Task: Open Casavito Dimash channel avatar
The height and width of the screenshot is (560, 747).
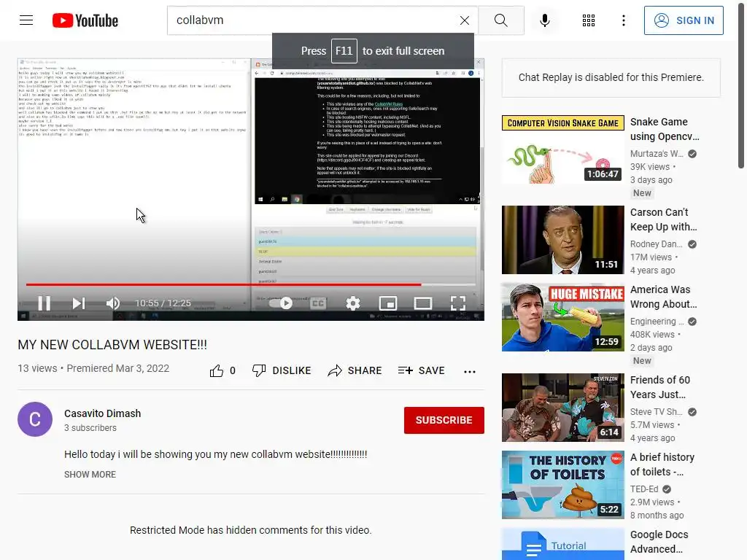Action: [35, 419]
